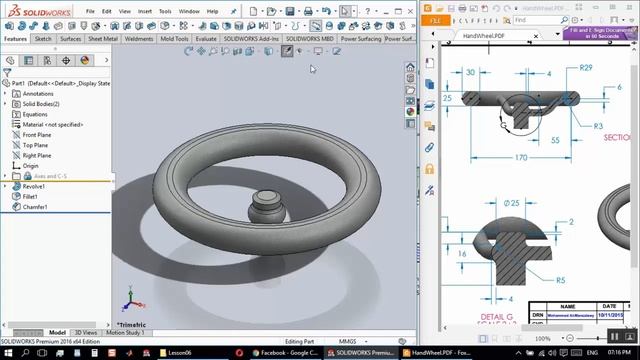Viewport: 640px width, 360px height.
Task: Switch to the Evaluate tab
Action: click(x=206, y=39)
